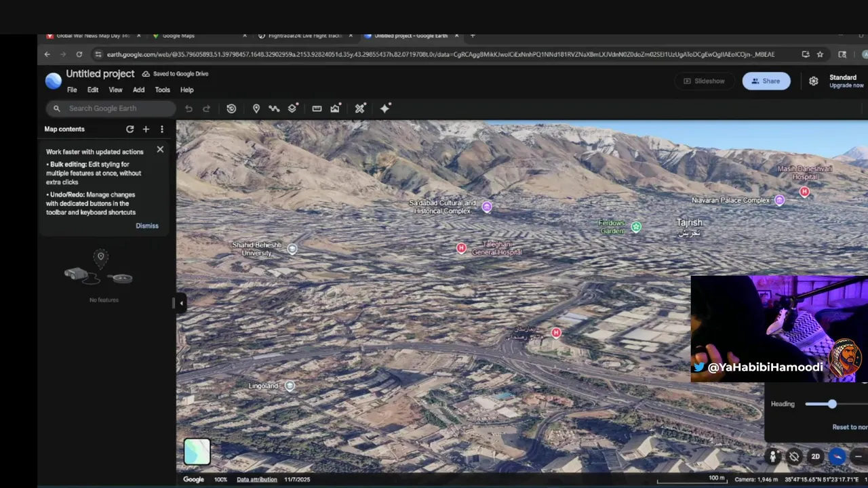The height and width of the screenshot is (488, 868).
Task: Click the Google Earth logo icon
Action: pyautogui.click(x=53, y=81)
